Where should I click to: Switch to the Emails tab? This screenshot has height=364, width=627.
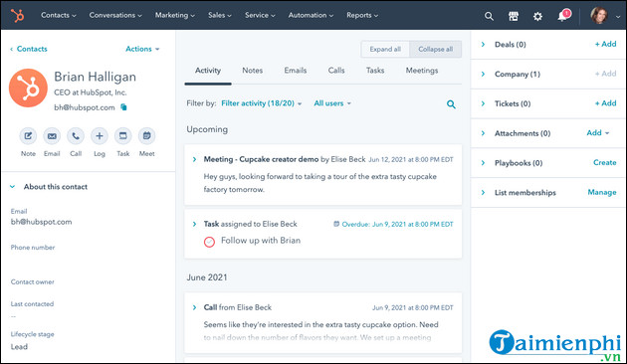tap(296, 71)
